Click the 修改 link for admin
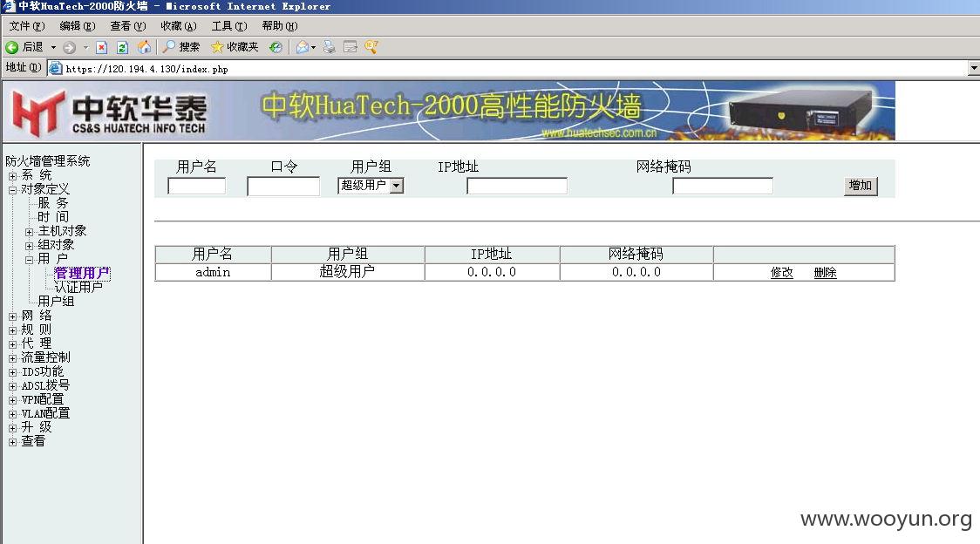Viewport: 980px width, 544px height. coord(781,273)
